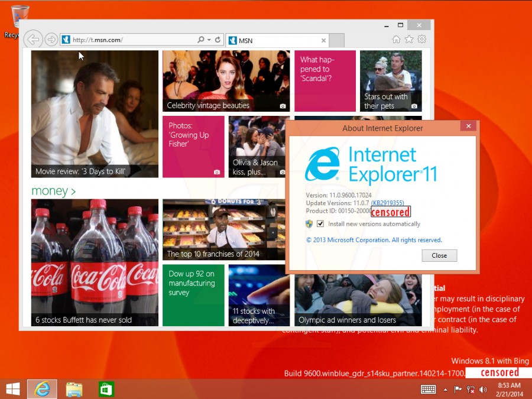Open a new blank tab
532x399 pixels.
336,40
